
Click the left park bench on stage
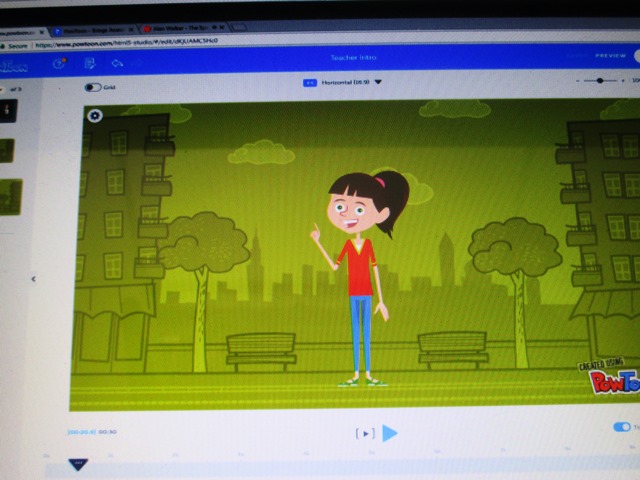261,351
